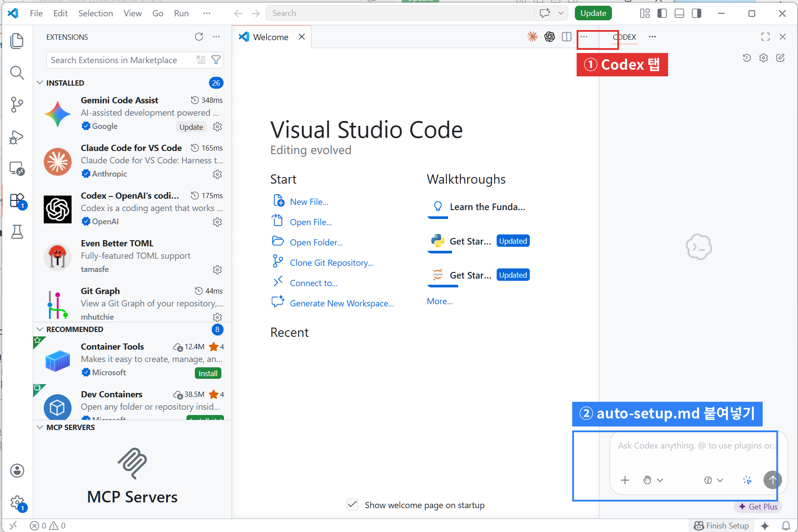Open the View menu

coord(133,13)
